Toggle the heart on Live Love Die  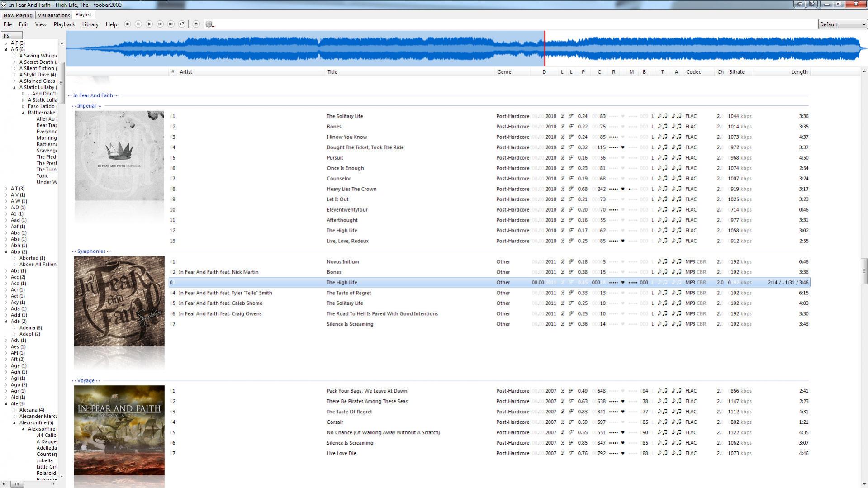point(623,454)
